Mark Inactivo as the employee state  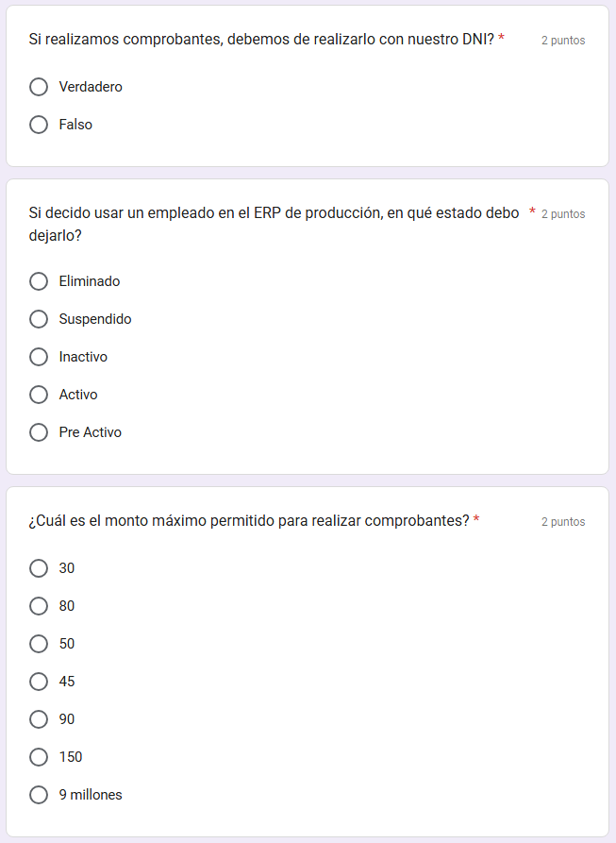tap(39, 357)
